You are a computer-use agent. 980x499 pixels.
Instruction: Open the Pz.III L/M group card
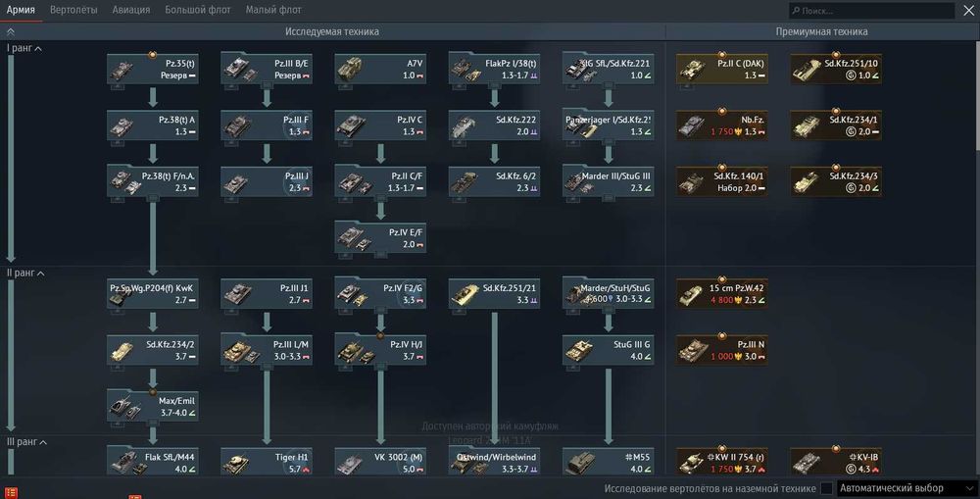(x=267, y=350)
